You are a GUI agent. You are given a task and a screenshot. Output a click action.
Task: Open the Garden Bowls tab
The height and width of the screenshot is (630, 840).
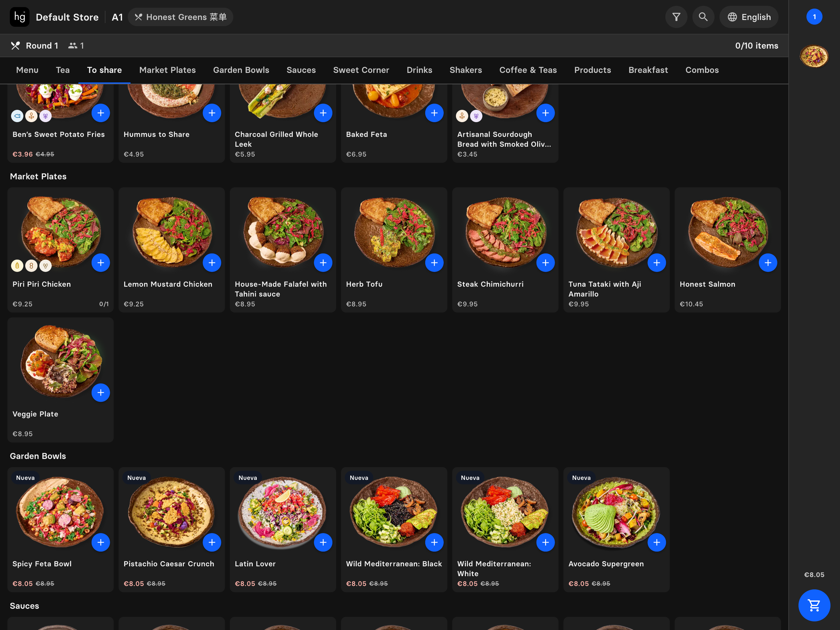coord(241,70)
